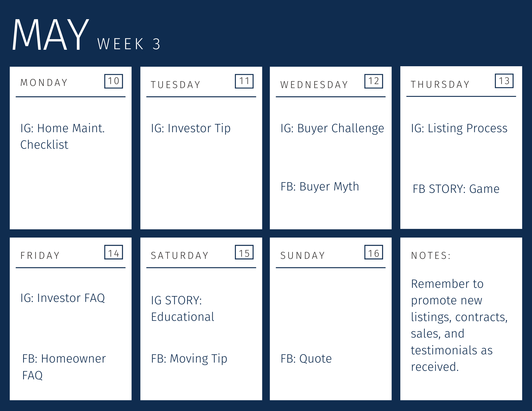Click the MAY title heading
Screen dimensions: 532x411
[51, 35]
